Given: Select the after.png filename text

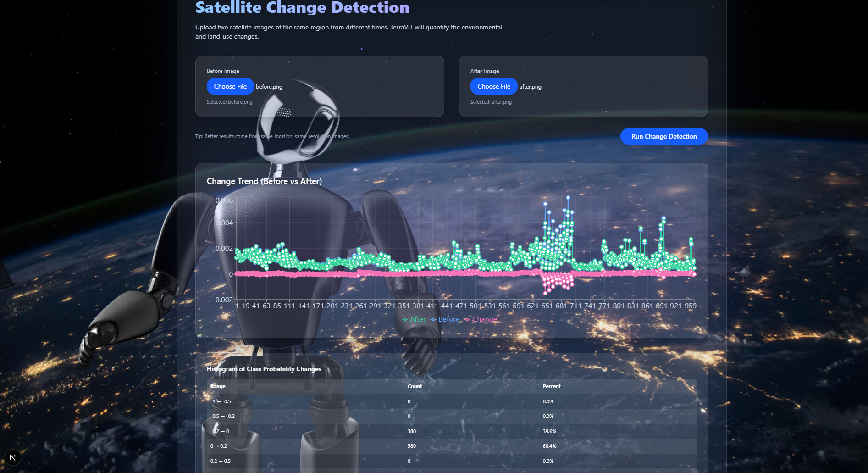Looking at the screenshot, I should point(531,87).
